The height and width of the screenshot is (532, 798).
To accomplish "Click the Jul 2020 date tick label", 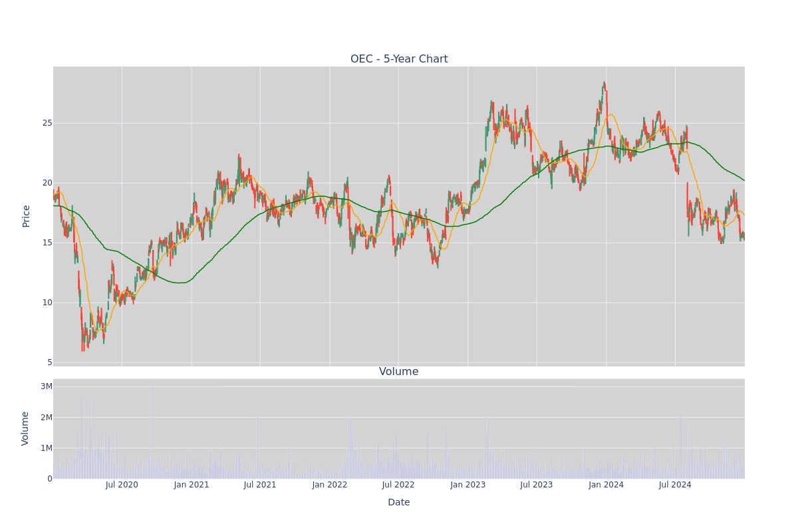I will point(122,485).
